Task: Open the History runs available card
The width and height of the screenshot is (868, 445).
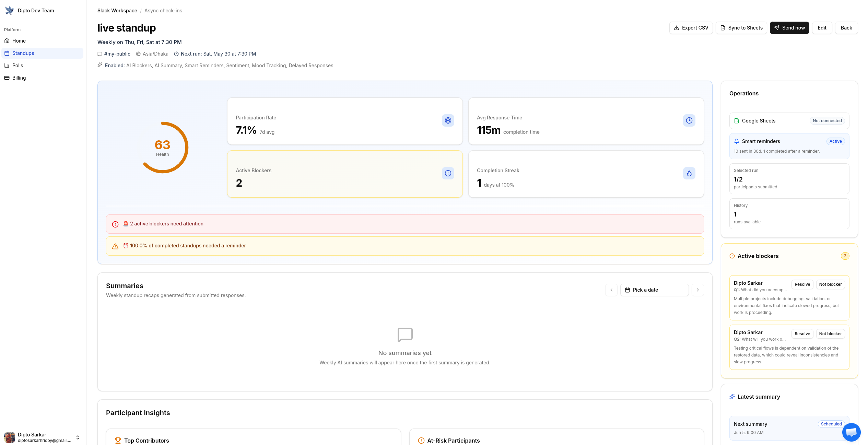Action: click(x=789, y=214)
